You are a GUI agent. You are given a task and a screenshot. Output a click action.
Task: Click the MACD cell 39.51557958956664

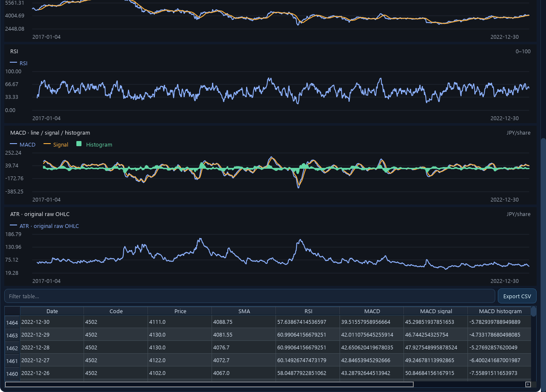click(x=372, y=322)
